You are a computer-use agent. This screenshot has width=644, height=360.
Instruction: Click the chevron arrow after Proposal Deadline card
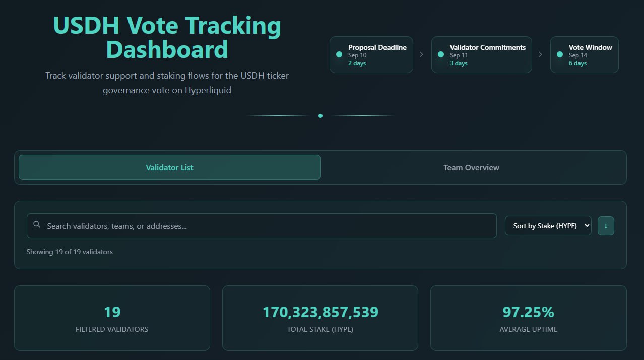click(422, 54)
